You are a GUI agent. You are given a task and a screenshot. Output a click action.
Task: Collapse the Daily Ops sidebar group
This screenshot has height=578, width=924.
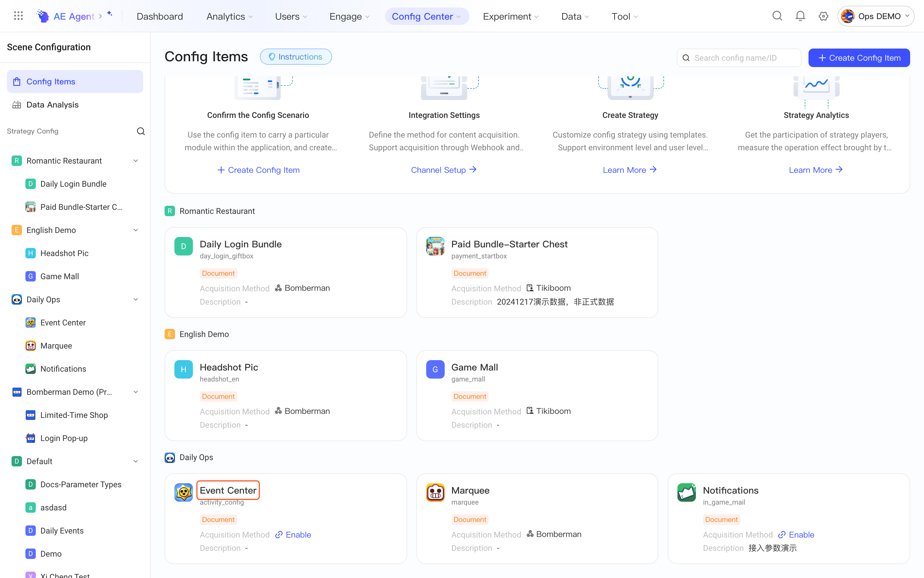click(135, 300)
